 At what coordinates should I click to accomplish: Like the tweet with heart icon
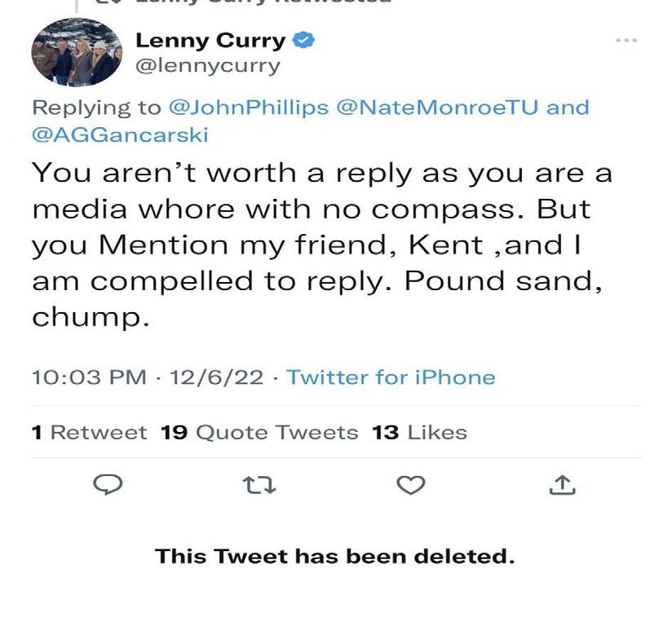pyautogui.click(x=410, y=485)
